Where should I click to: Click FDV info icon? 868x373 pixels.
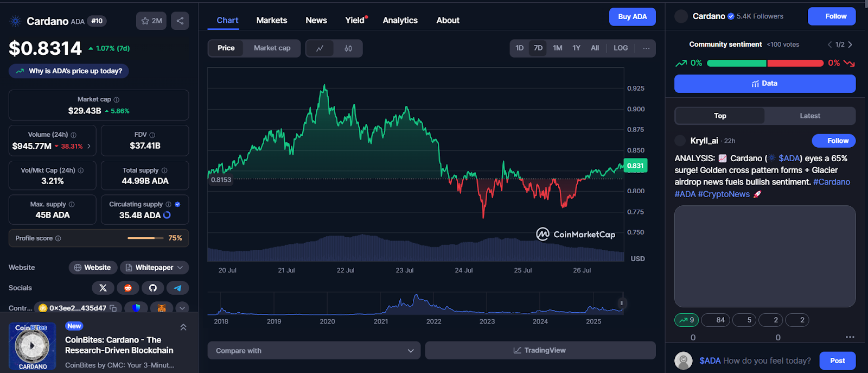152,135
